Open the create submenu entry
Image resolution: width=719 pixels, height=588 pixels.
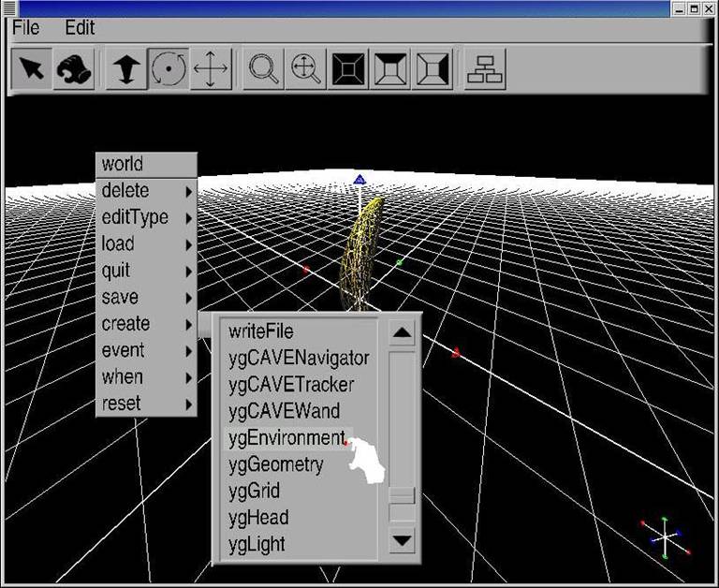pyautogui.click(x=146, y=324)
